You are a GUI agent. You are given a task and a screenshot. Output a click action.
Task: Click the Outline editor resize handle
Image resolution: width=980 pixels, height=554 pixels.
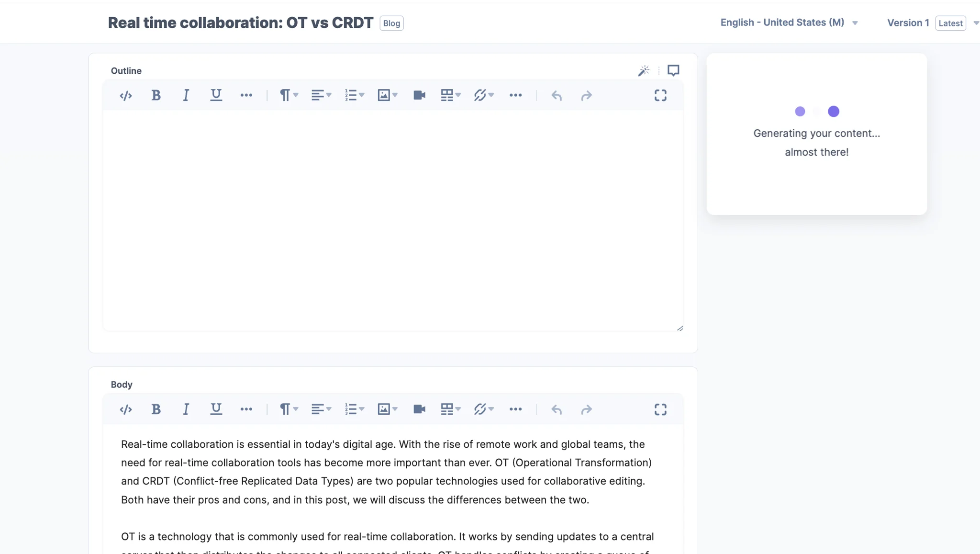680,328
